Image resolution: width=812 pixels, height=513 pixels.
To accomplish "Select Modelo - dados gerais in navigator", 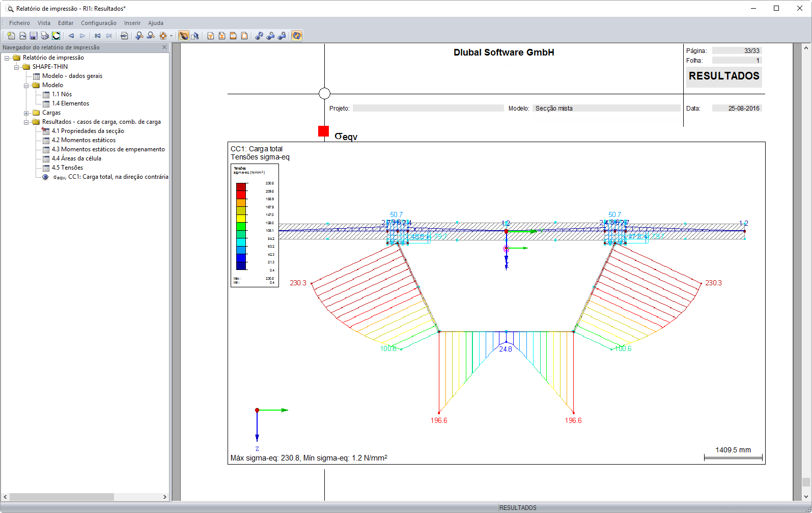I will 72,76.
